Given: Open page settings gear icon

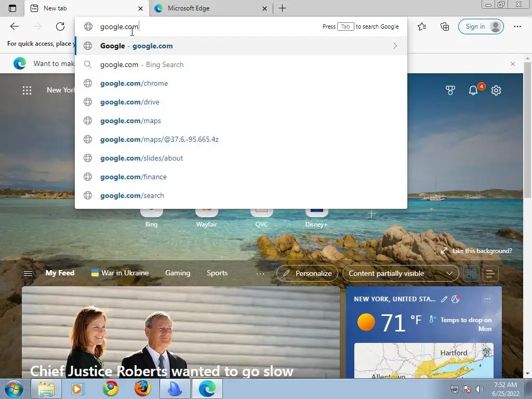Looking at the screenshot, I should click(496, 90).
